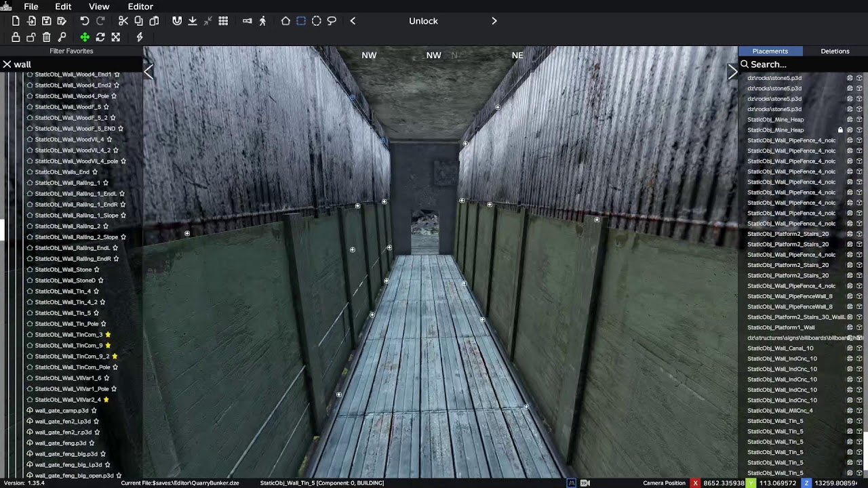Unfavorite StaticObj_Wall_TinCom_9_2 star
The width and height of the screenshot is (868, 488).
coord(115,357)
